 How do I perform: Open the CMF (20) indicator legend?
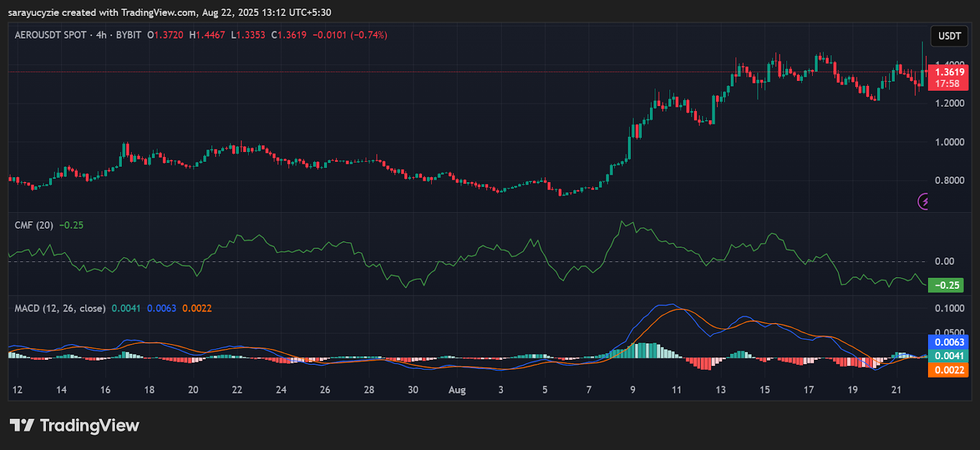[x=34, y=225]
